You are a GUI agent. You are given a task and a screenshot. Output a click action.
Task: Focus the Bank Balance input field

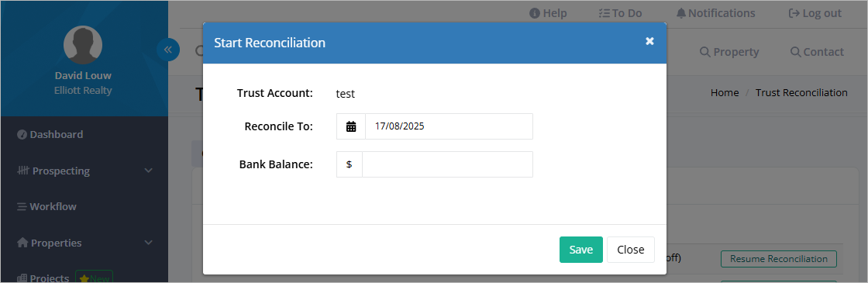tap(447, 164)
